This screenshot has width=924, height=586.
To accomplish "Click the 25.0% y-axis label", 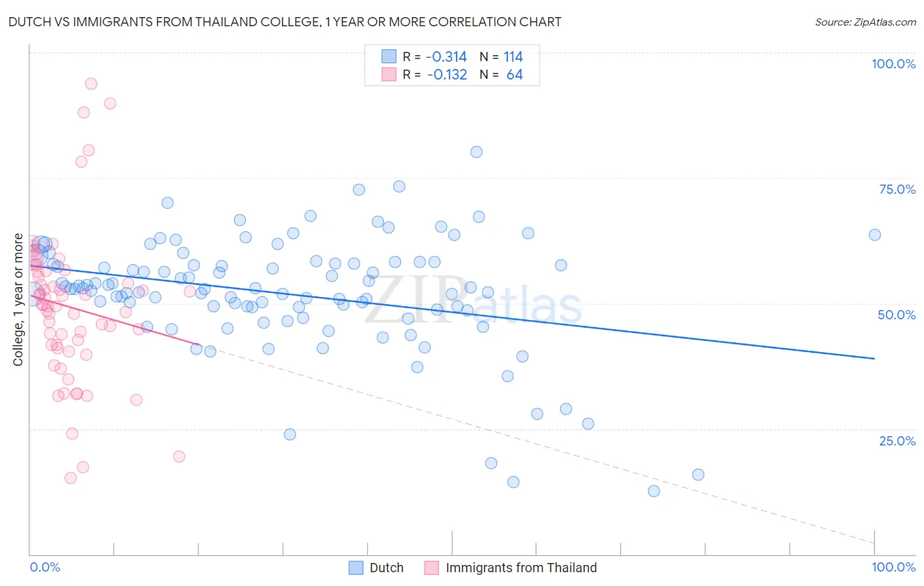I will coord(897,441).
